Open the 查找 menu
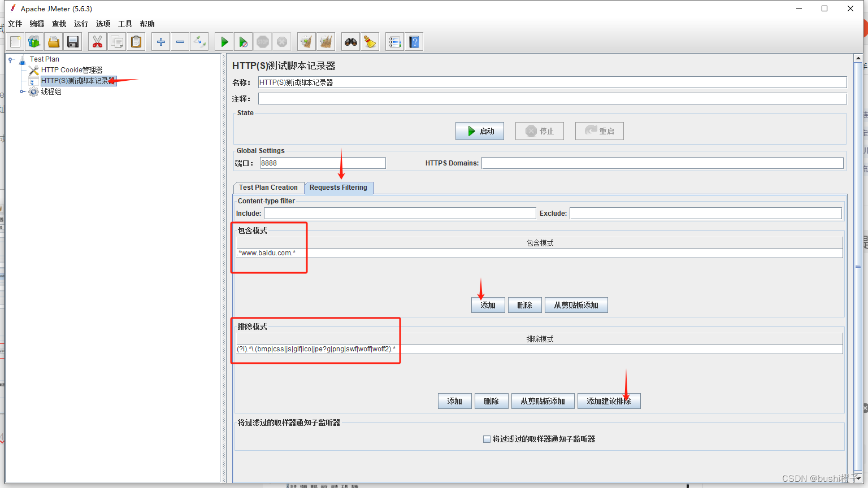The height and width of the screenshot is (488, 868). click(x=59, y=24)
